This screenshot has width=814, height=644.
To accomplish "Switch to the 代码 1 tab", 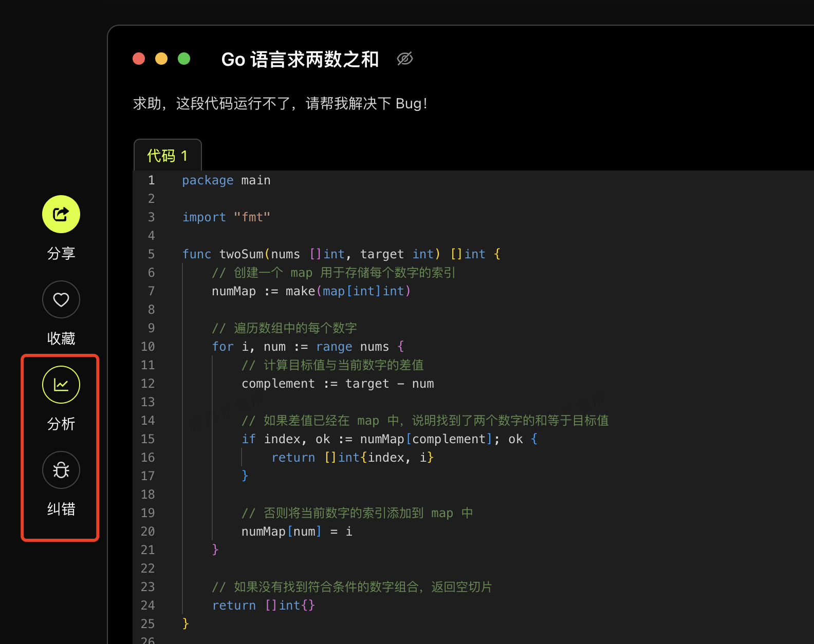I will coord(168,155).
